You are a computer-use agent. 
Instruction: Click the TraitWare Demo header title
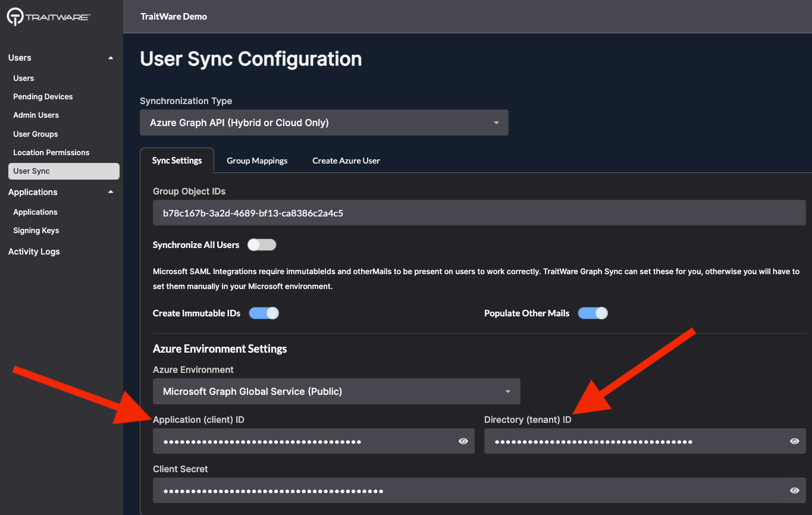(x=174, y=17)
